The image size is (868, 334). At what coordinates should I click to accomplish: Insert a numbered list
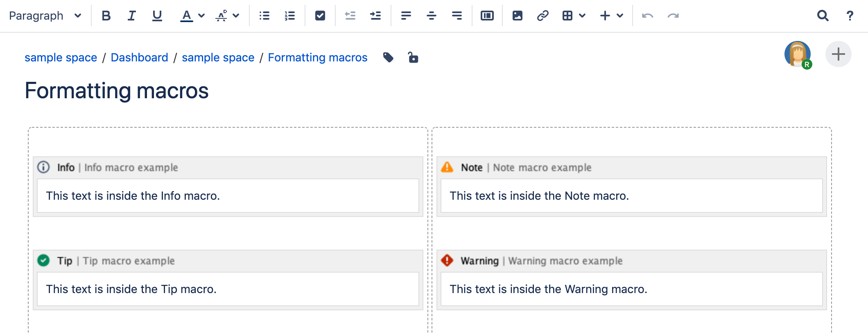pyautogui.click(x=290, y=16)
